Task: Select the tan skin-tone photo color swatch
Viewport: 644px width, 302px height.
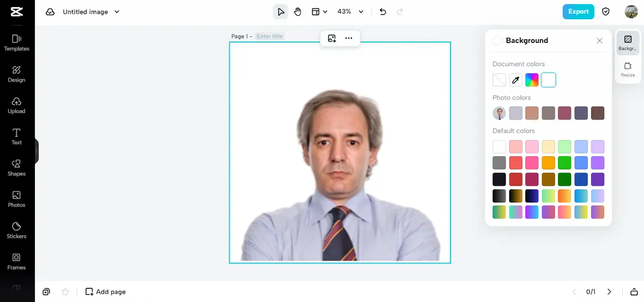Action: 532,113
